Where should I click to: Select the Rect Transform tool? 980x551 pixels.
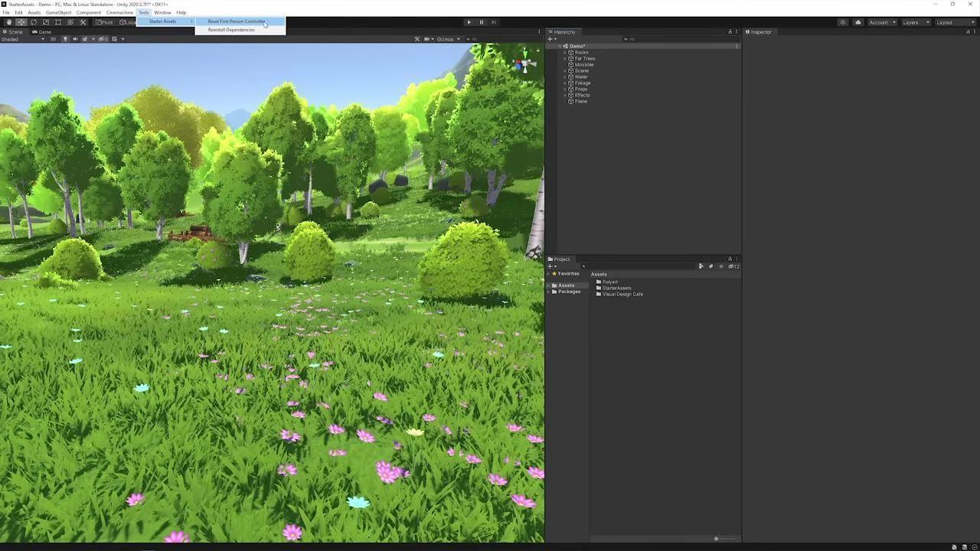pos(57,22)
